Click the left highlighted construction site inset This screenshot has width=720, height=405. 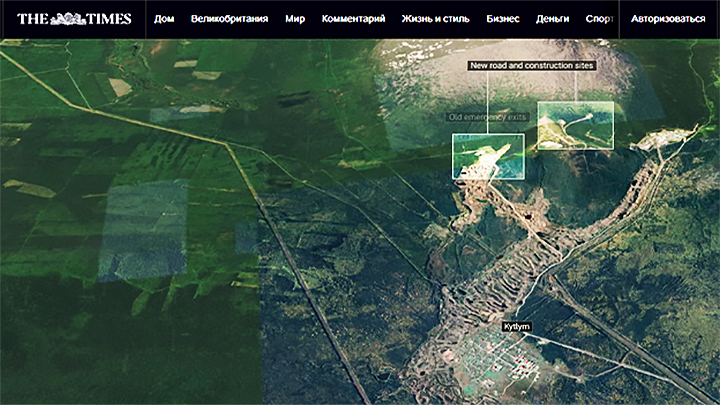click(x=488, y=157)
